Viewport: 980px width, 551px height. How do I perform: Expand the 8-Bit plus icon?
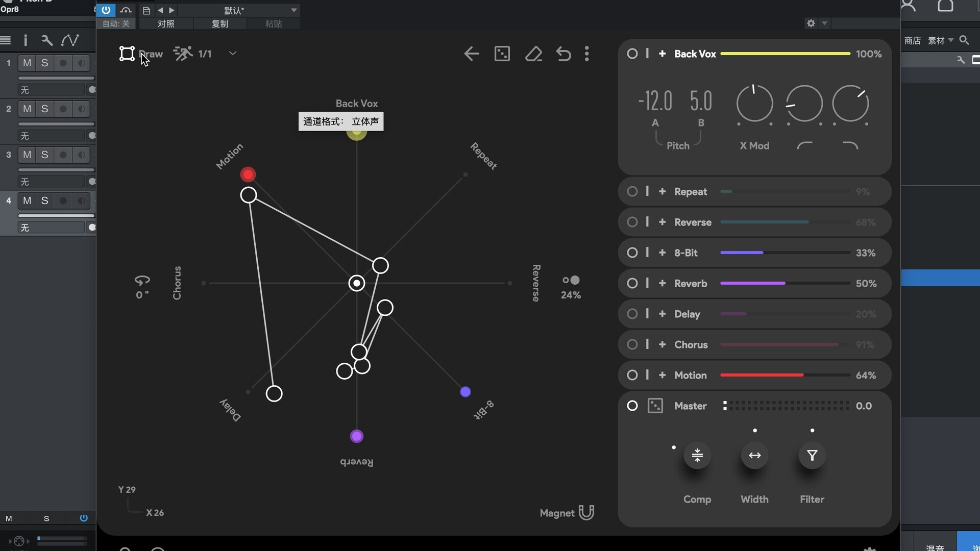(x=663, y=253)
